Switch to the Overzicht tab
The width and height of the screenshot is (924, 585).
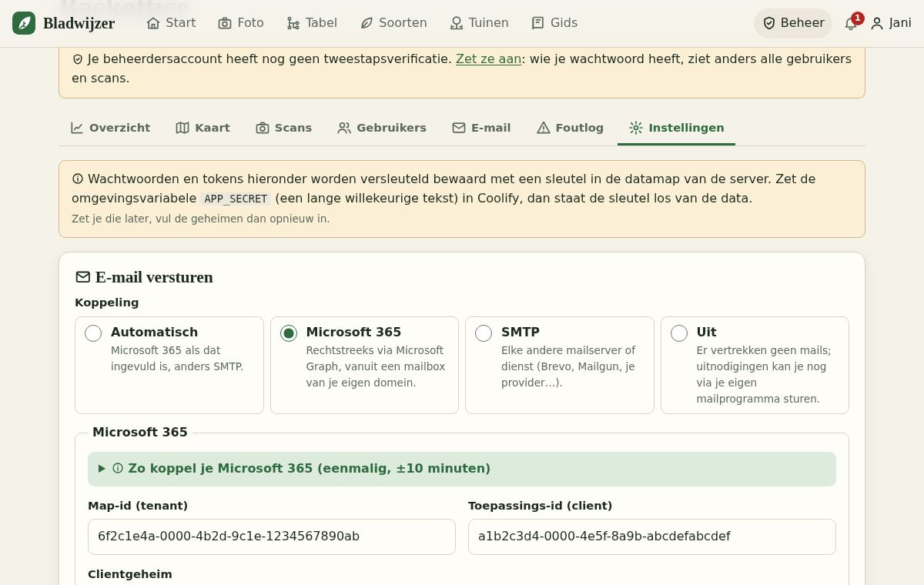pyautogui.click(x=111, y=128)
